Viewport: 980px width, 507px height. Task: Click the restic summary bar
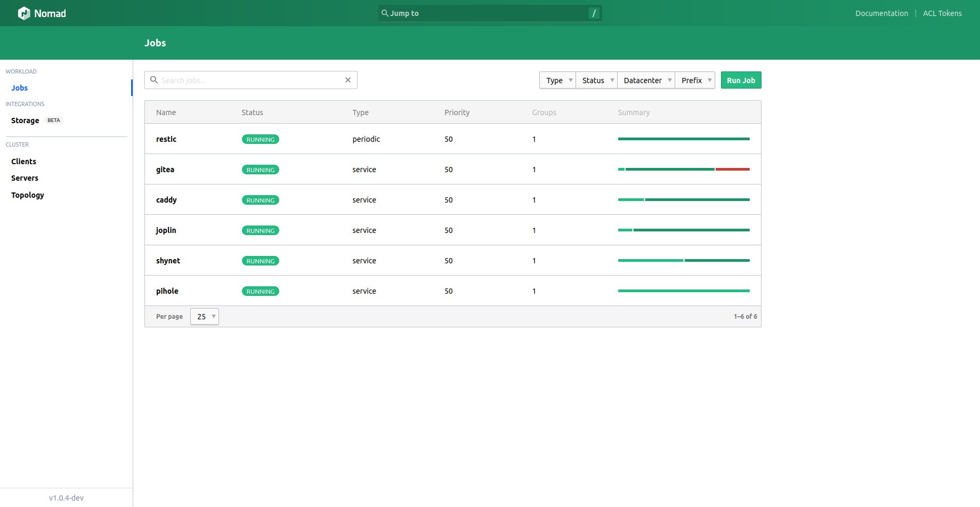tap(684, 139)
